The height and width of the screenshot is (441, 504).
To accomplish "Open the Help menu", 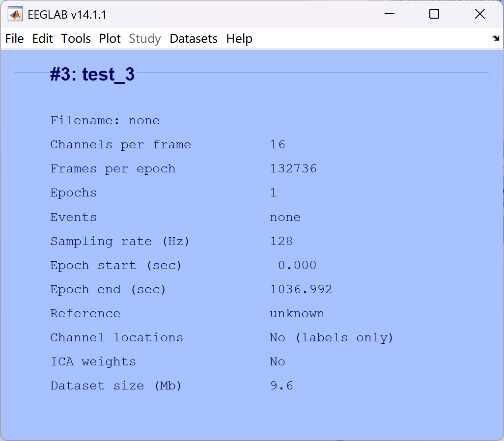I will 239,39.
